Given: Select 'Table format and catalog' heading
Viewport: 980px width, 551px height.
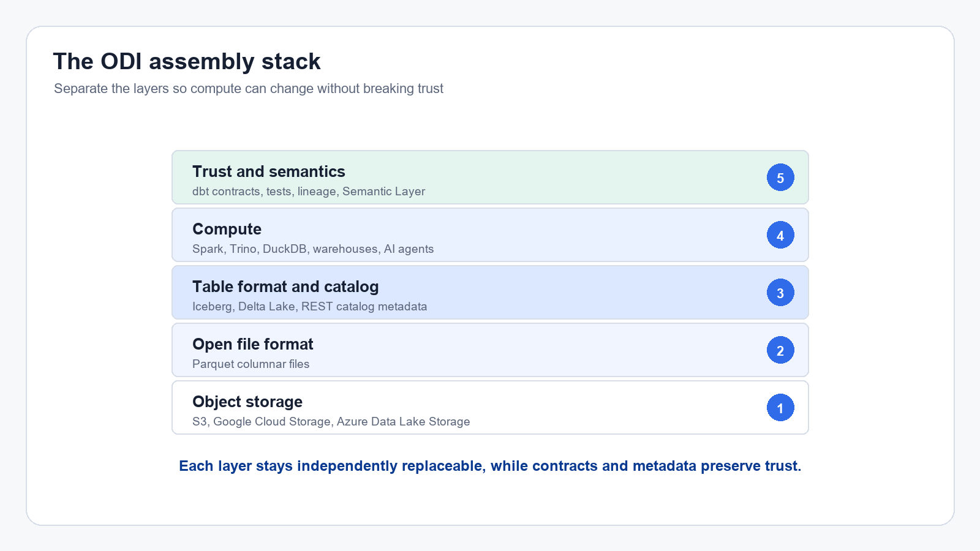Looking at the screenshot, I should coord(285,287).
